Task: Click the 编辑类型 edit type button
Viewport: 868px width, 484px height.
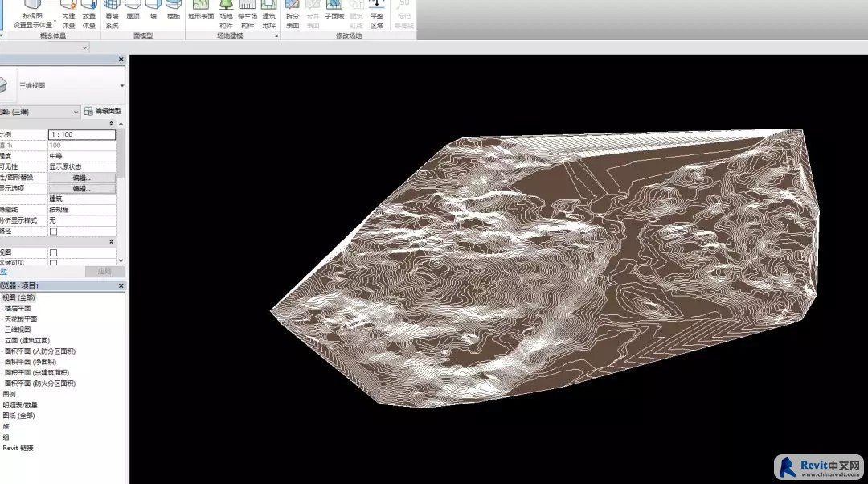Action: point(102,111)
